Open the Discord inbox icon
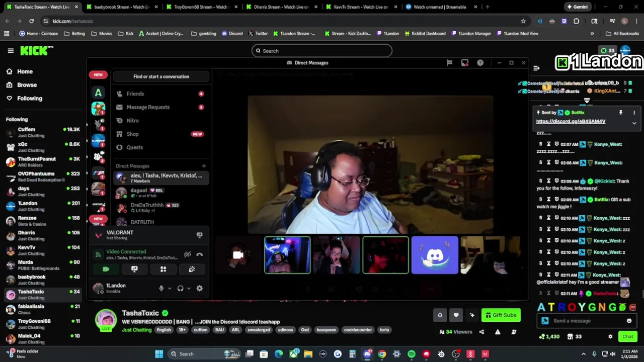 465,63
